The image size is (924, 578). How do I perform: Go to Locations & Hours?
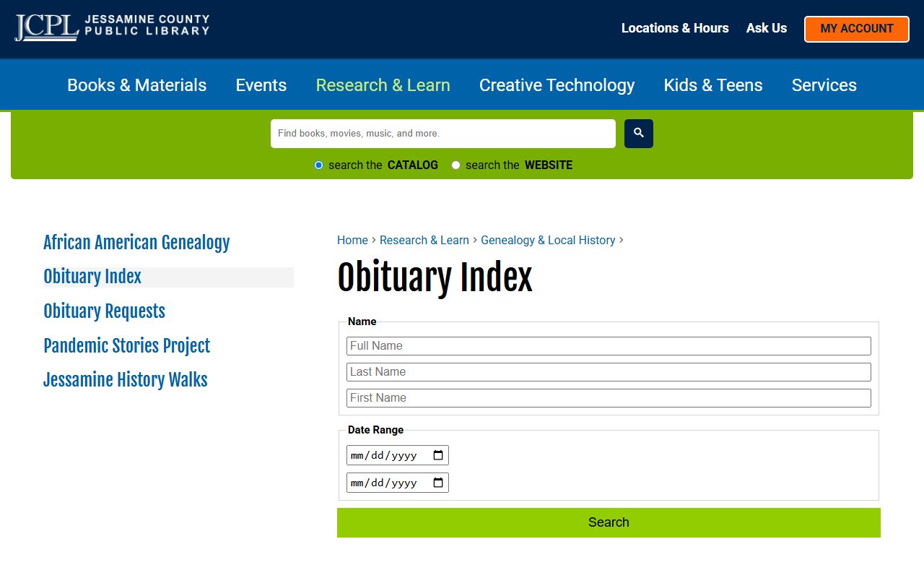click(675, 28)
